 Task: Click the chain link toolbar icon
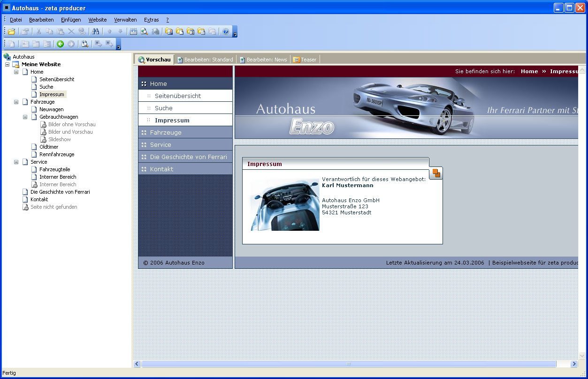pos(82,31)
